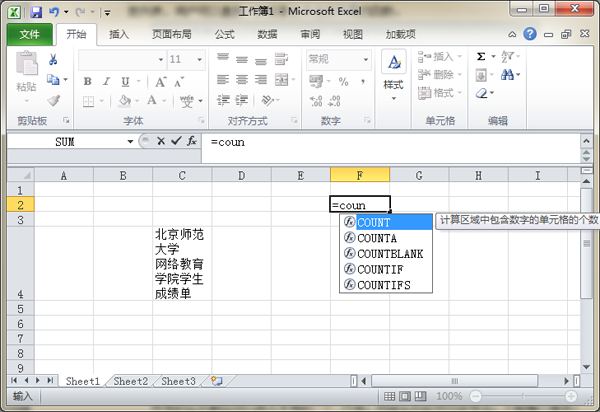The width and height of the screenshot is (600, 412).
Task: Toggle Italic formatting
Action: [106, 81]
